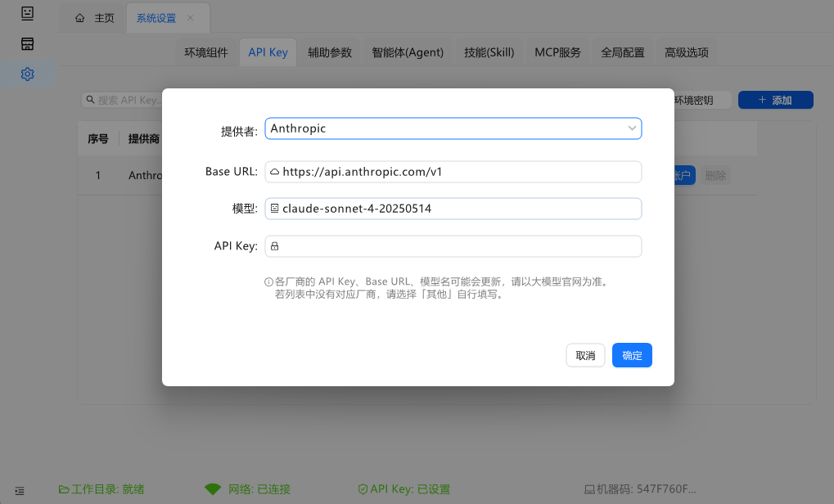Open the store icon in sidebar
This screenshot has width=834, height=504.
click(x=28, y=43)
